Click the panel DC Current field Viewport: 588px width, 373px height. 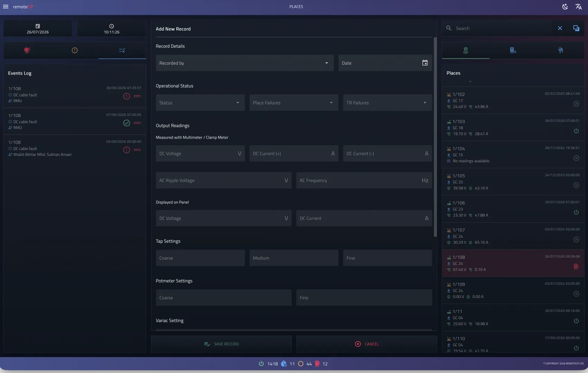(x=364, y=218)
